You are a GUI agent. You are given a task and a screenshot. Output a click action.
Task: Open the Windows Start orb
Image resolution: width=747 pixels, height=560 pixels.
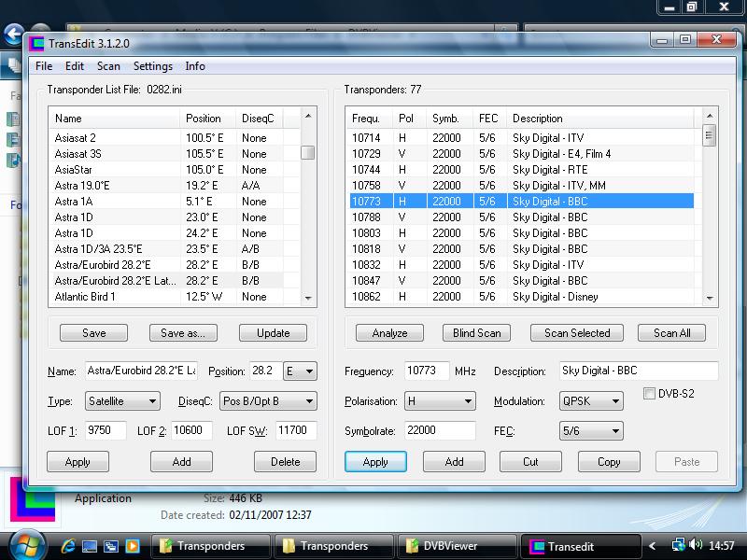click(27, 545)
